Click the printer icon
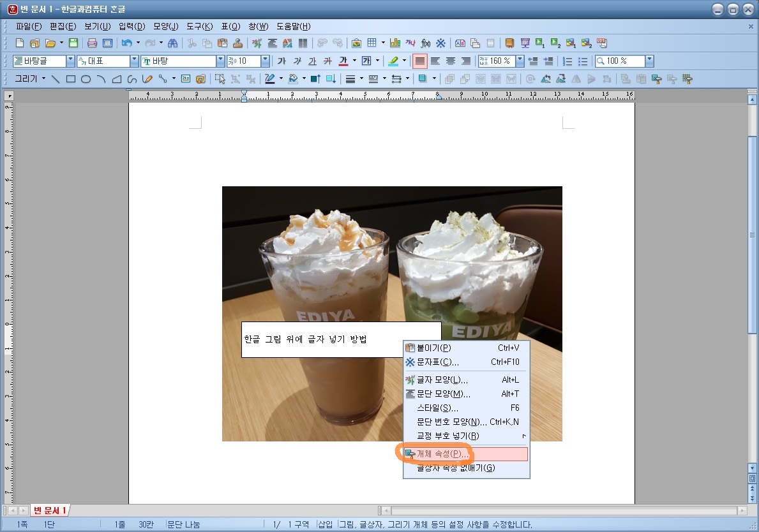This screenshot has height=532, width=759. pos(92,43)
